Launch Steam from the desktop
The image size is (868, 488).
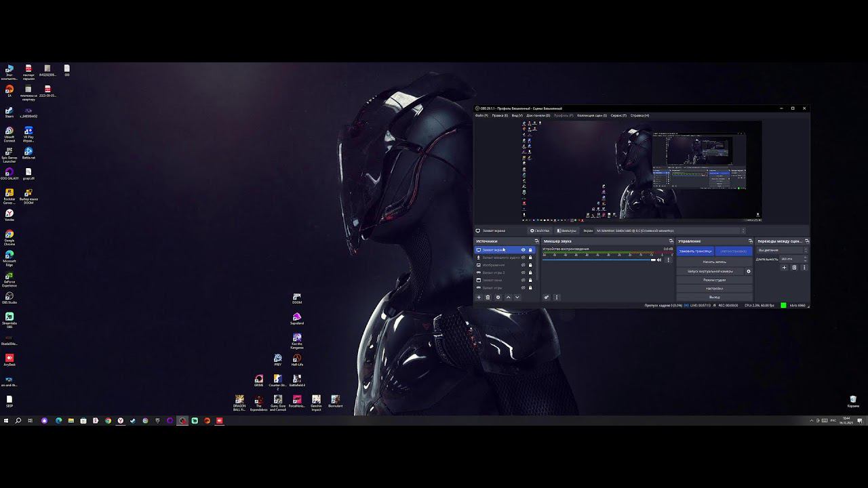pos(9,111)
